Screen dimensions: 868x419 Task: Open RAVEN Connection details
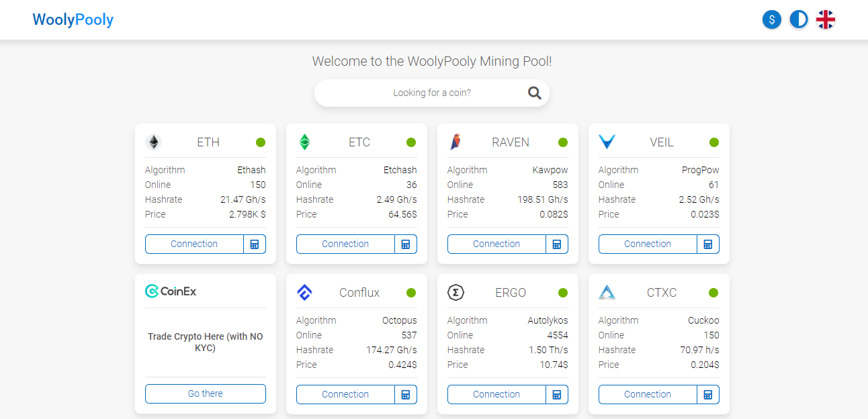[x=496, y=244]
